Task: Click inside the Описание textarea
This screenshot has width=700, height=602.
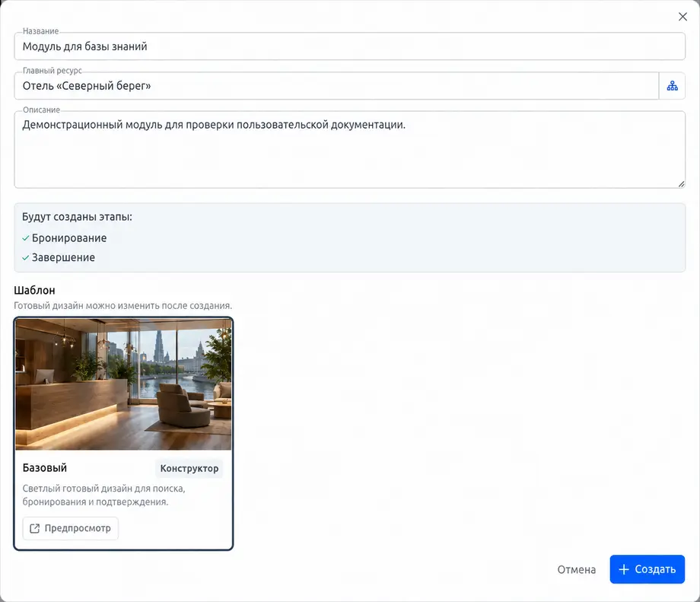Action: [x=349, y=150]
